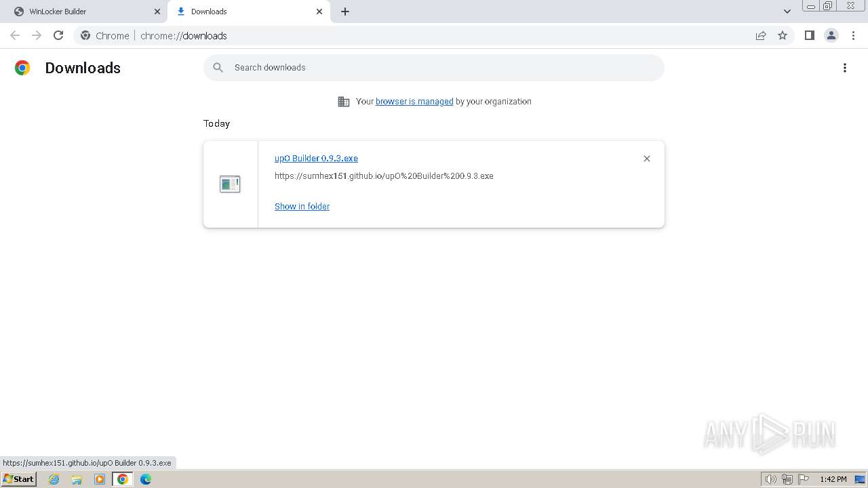
Task: Click the Chrome taskbar icon
Action: (123, 479)
